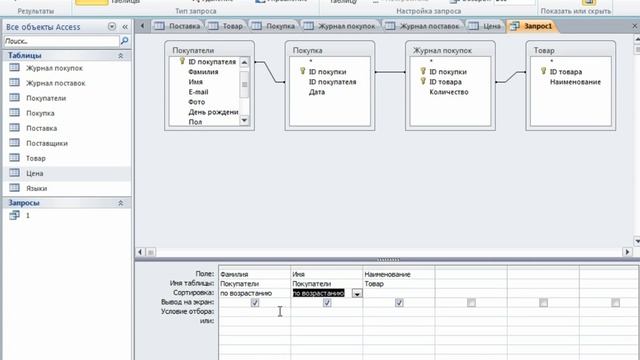640x360 pixels.
Task: Select Количество field in Журнал покупок box
Action: pos(449,92)
